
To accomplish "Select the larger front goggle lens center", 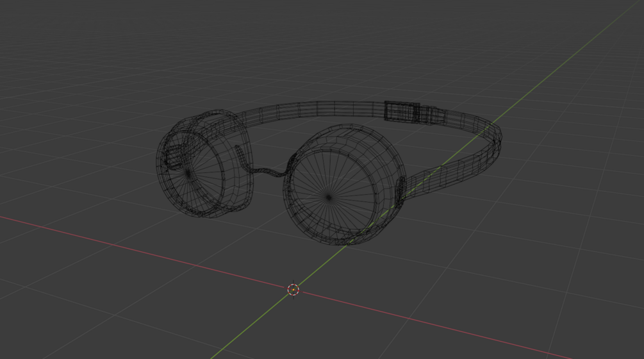I will click(x=329, y=197).
